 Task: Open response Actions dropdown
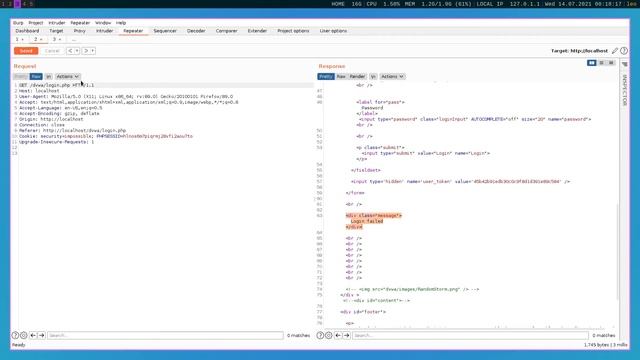[x=392, y=76]
